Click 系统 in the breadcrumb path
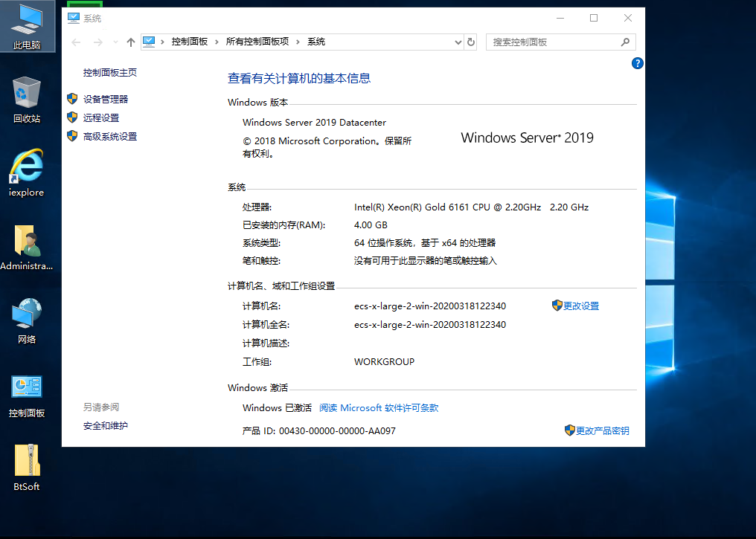Screen dimensions: 756x539 316,42
